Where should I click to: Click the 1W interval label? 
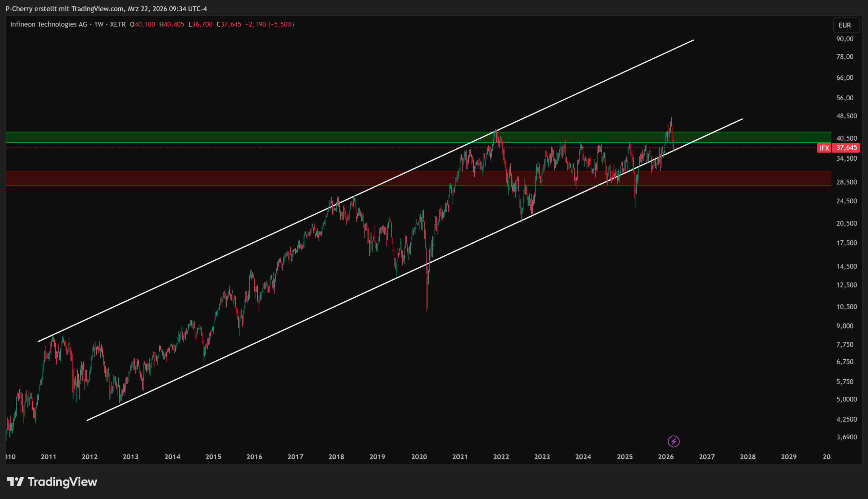tap(99, 24)
